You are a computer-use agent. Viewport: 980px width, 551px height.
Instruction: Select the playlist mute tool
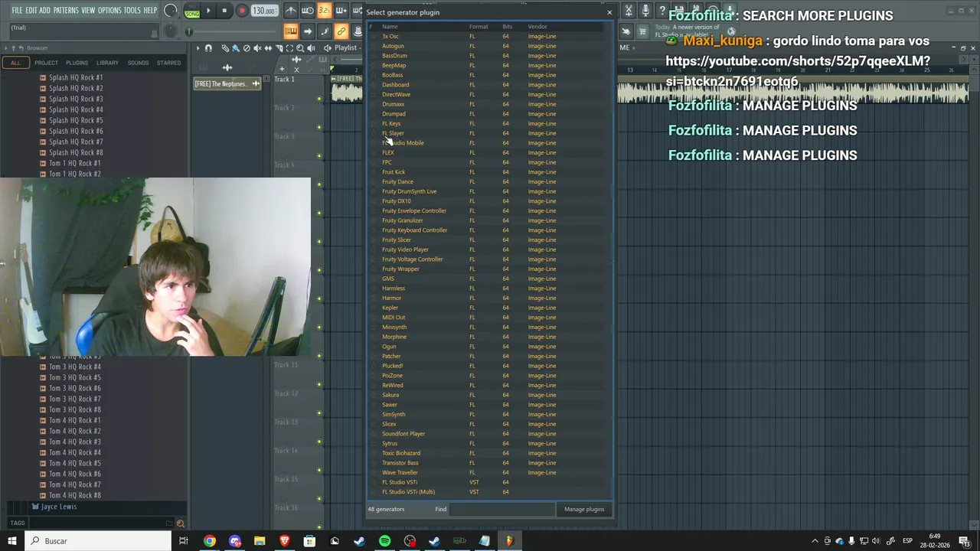[257, 48]
